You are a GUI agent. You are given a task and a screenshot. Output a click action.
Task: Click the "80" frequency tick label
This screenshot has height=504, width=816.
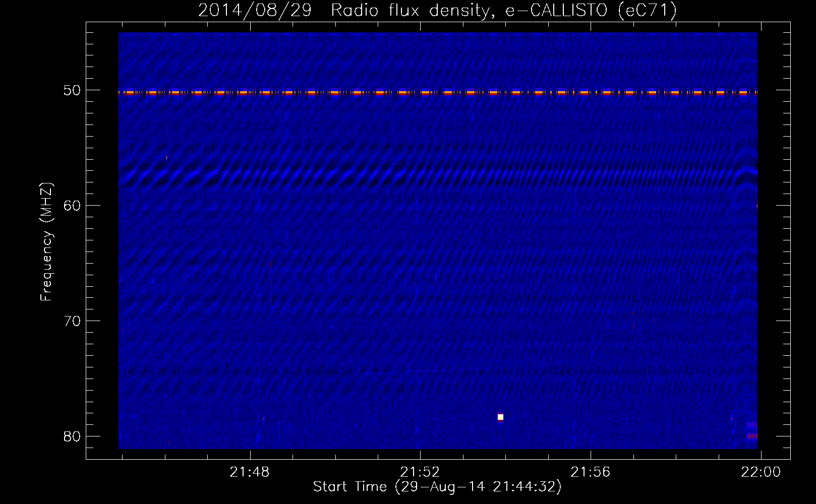click(x=72, y=436)
